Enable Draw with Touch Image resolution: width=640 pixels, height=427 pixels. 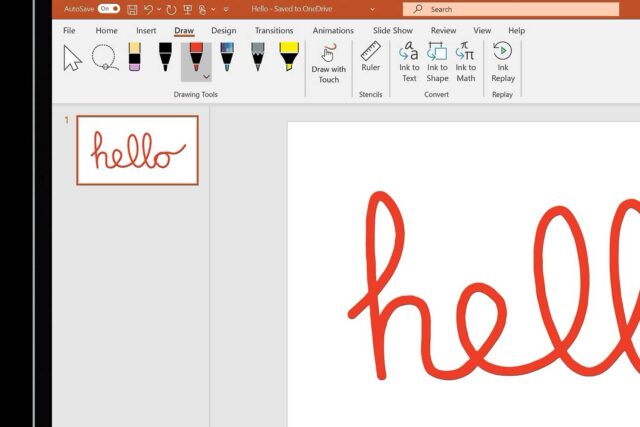[x=329, y=62]
